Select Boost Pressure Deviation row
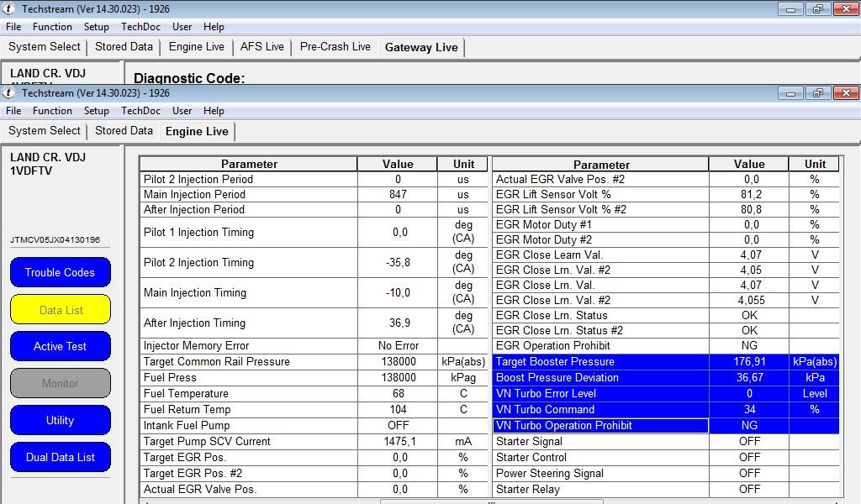 pos(666,377)
